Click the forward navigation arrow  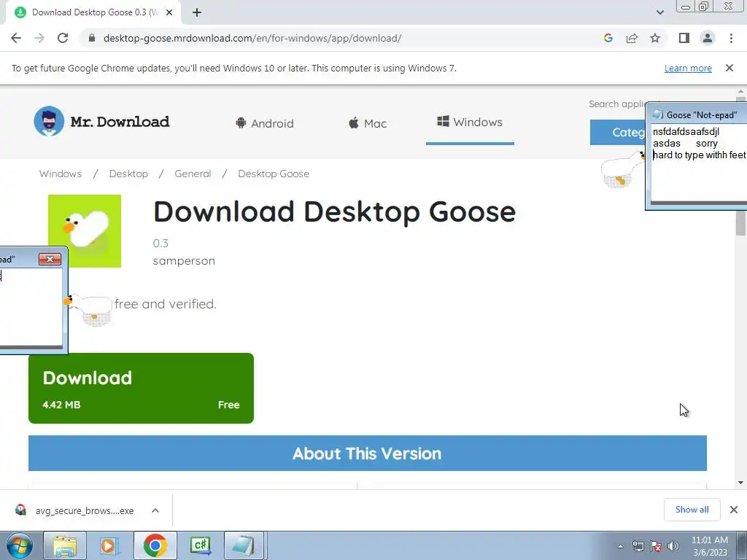click(x=39, y=38)
